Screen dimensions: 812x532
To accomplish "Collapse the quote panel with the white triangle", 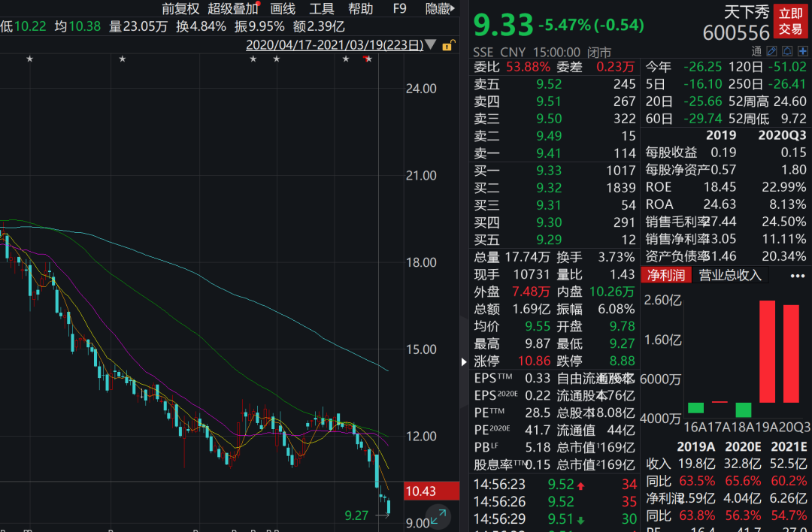I will click(464, 361).
